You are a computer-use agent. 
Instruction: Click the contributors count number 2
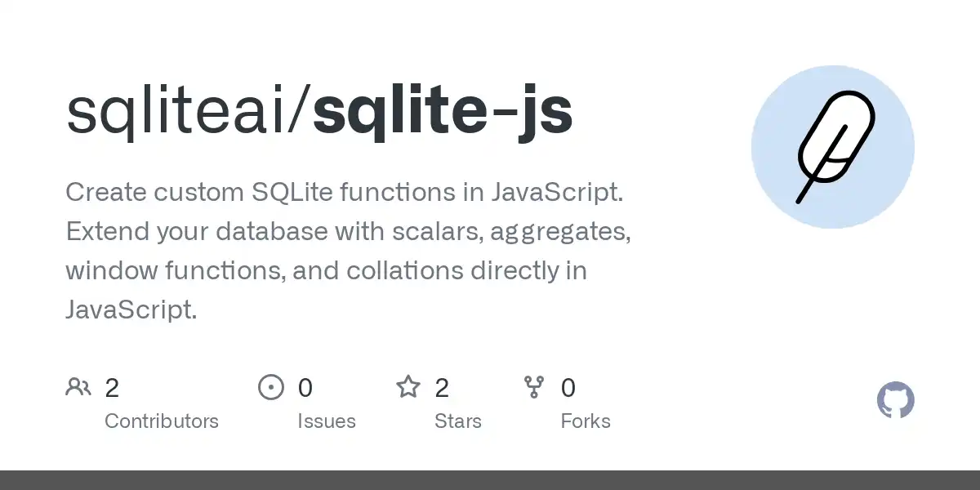coord(112,388)
